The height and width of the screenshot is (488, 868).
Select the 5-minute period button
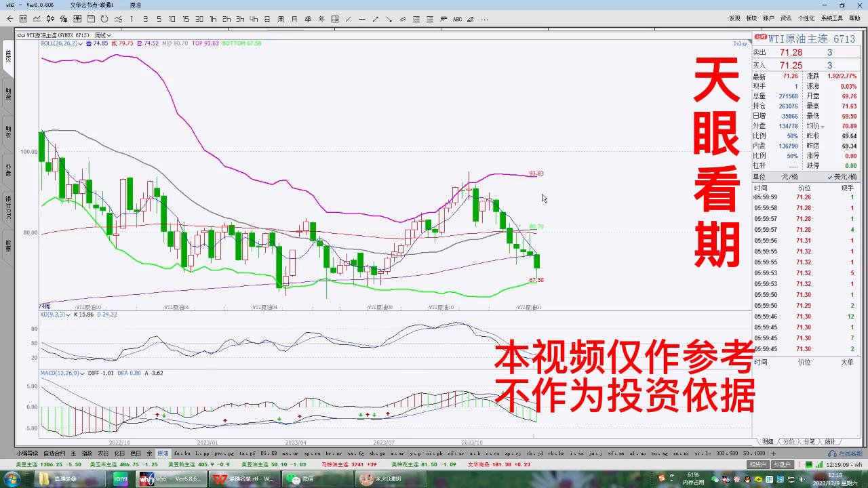[159, 19]
